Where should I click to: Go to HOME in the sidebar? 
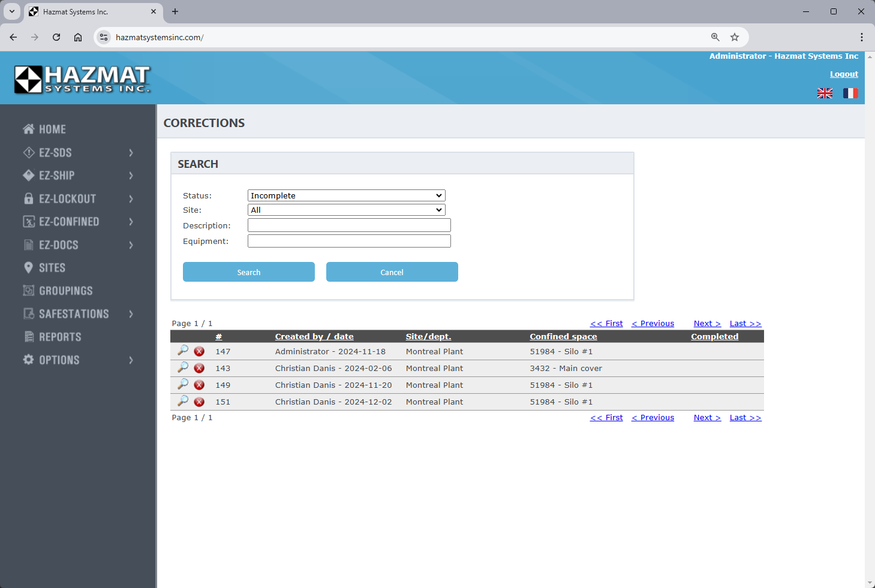click(x=52, y=129)
